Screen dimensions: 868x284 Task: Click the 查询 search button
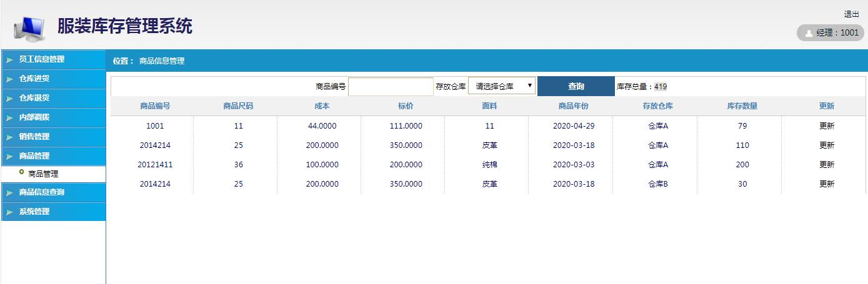pos(576,87)
